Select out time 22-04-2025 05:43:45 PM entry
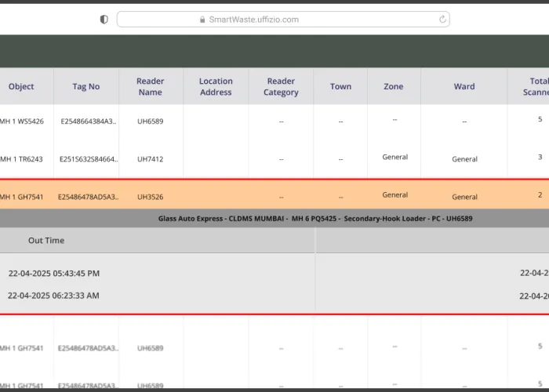The image size is (549, 392). (x=54, y=274)
